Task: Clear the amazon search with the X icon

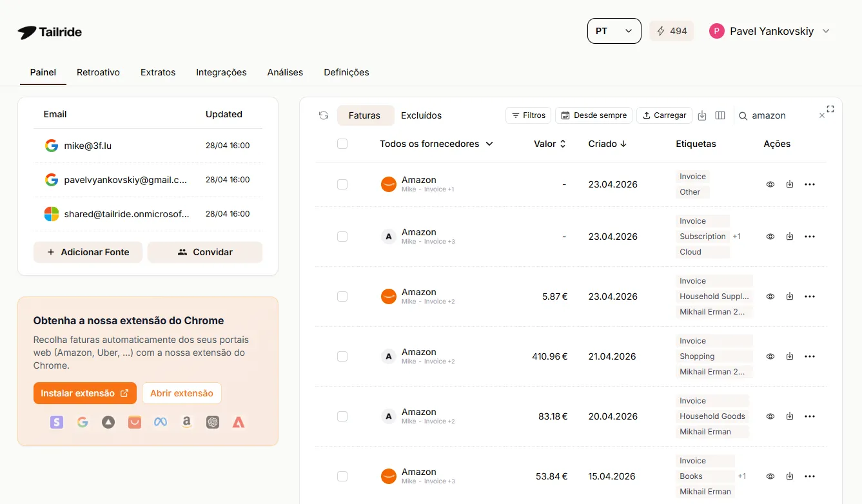Action: click(821, 115)
